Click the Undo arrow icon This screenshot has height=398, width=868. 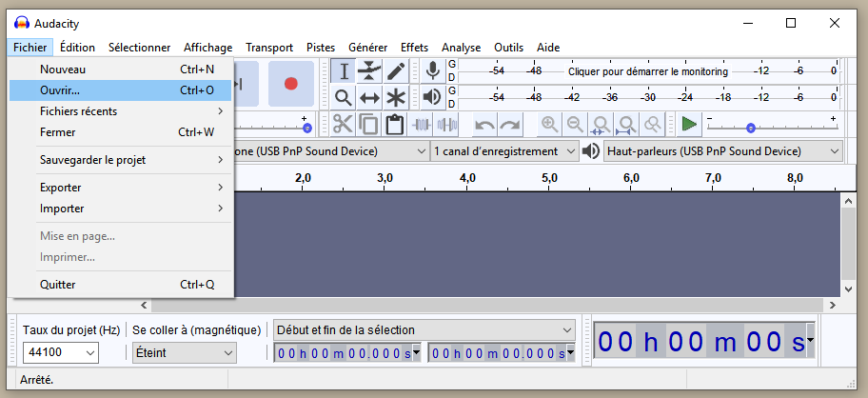click(485, 124)
